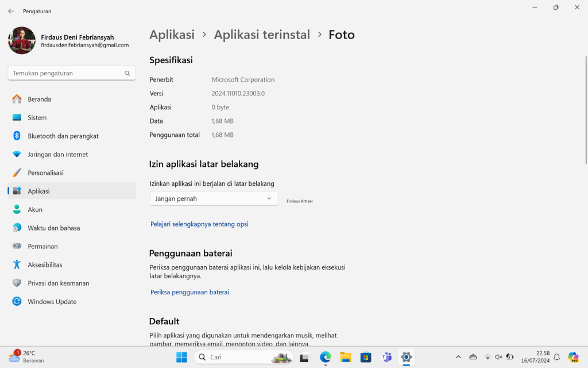Viewport: 588px width, 368px height.
Task: Click the 'Temukan pengaturan' search field
Action: (66, 73)
